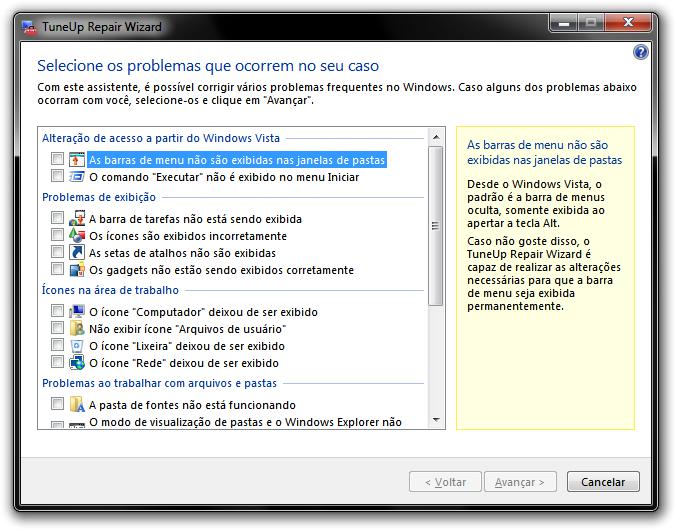Click the shortcut arrow icon

(x=77, y=252)
